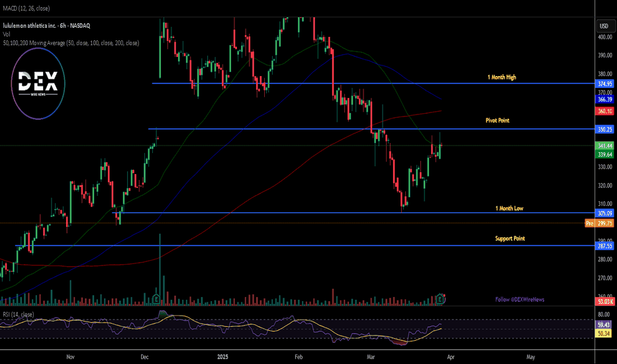Screen dimensions: 617x364
Task: Click the 366.39 blue moving average label
Action: pyautogui.click(x=605, y=99)
